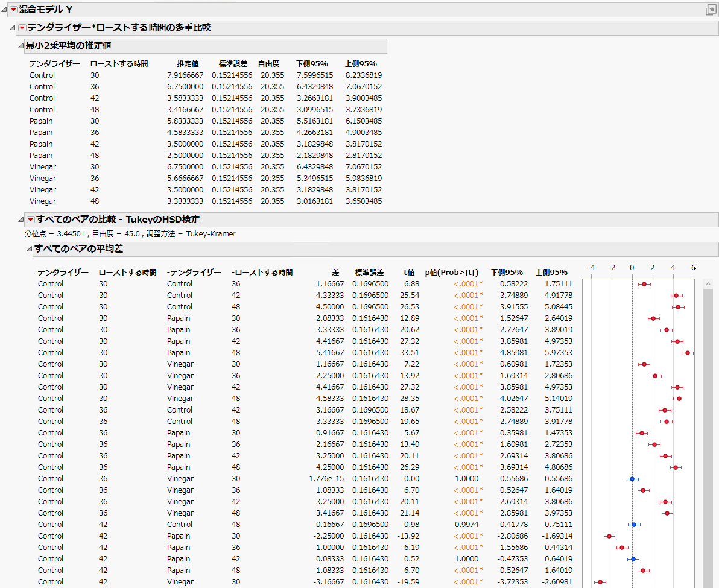Click the red marker for Control 30 vs Papain 48

688,353
